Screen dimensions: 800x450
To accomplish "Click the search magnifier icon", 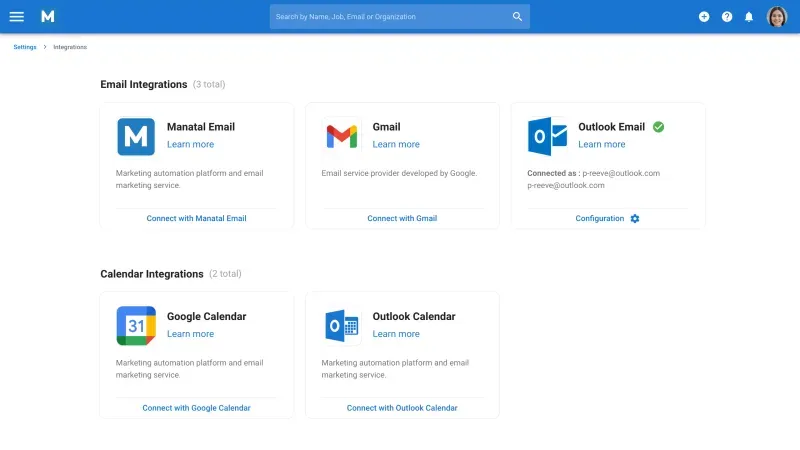I will coord(517,16).
